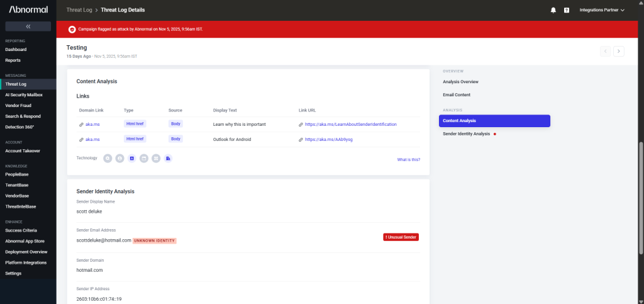Open Detection 360° in the sidebar
This screenshot has width=644, height=304.
click(19, 127)
